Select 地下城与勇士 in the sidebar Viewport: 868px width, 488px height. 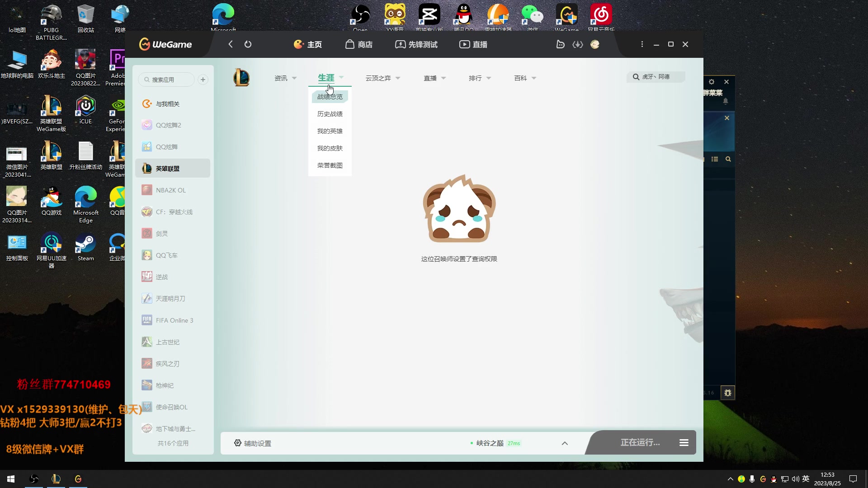coord(173,429)
